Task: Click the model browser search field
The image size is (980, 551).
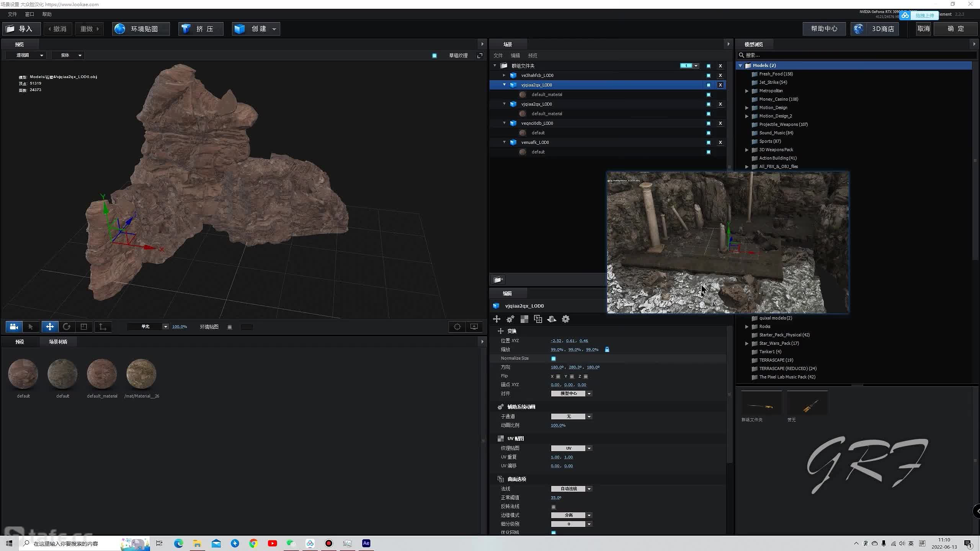Action: [857, 55]
